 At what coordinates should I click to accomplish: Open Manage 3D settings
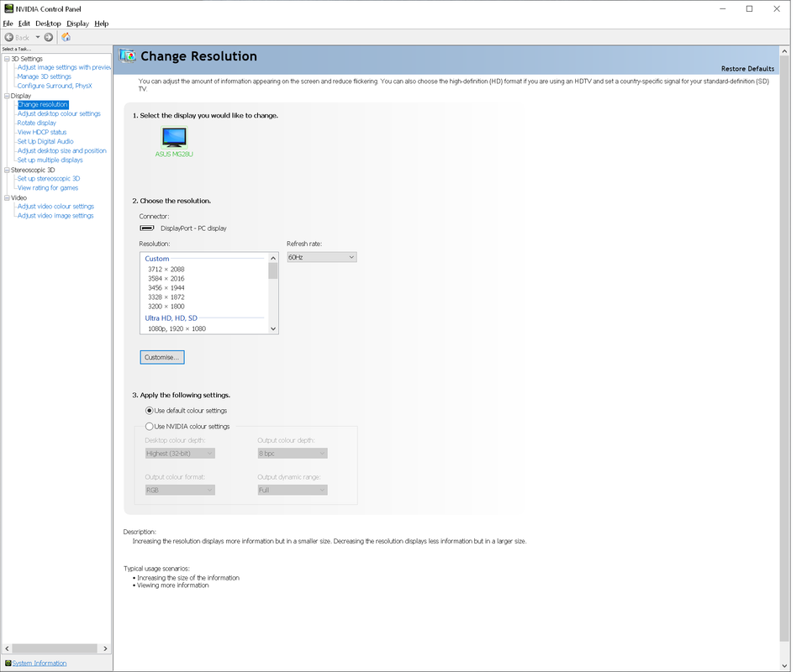pyautogui.click(x=45, y=76)
